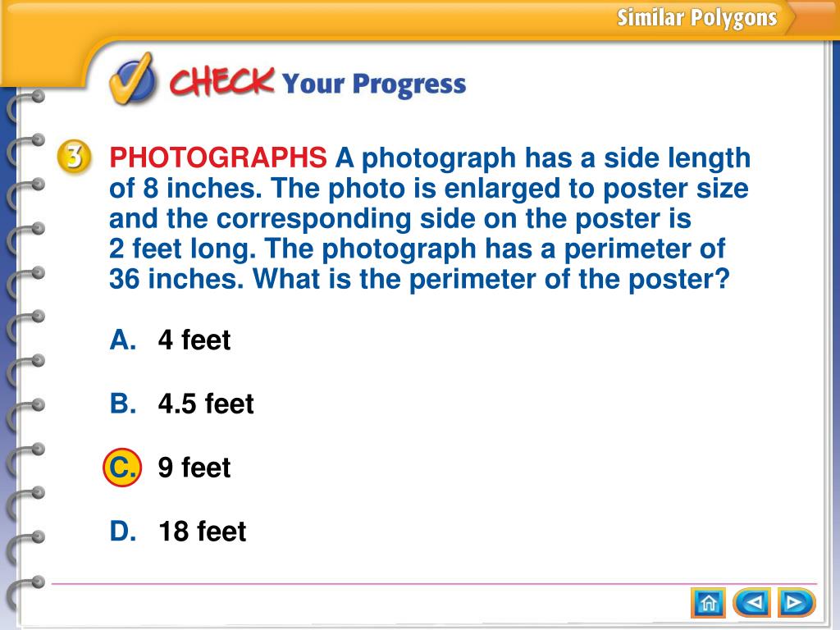
Task: Choose the 18 feet option text
Action: (x=203, y=531)
